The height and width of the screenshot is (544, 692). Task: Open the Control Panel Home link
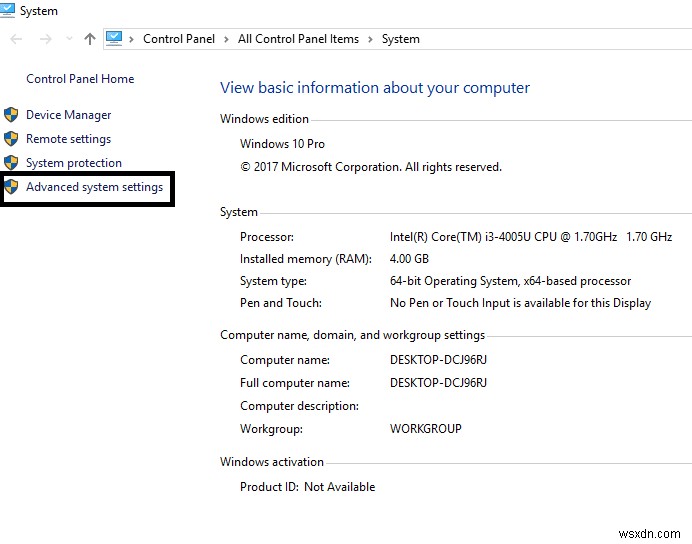(80, 79)
